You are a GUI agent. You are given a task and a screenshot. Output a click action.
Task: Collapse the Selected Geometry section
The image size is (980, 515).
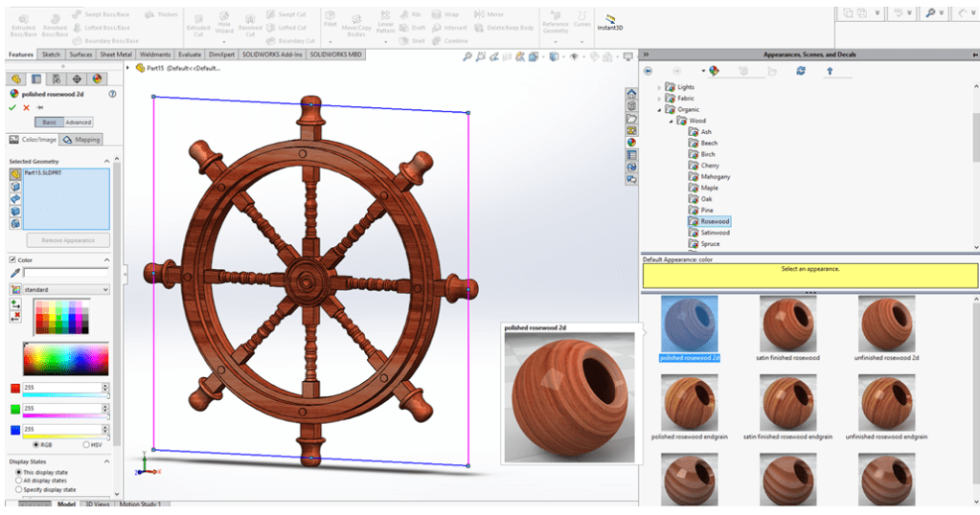point(107,161)
